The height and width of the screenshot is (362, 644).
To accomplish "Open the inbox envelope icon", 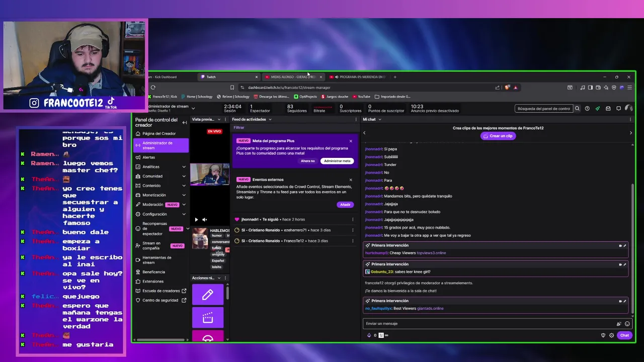I will click(x=608, y=109).
